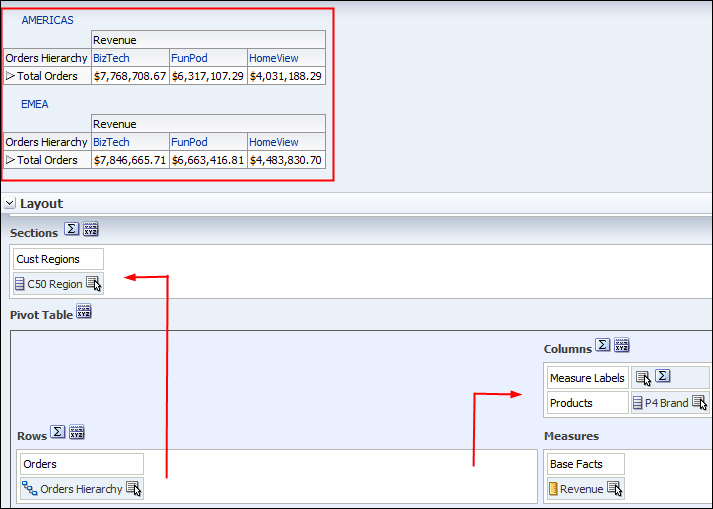The image size is (713, 509).
Task: Select the C50 Region column item
Action: (58, 284)
